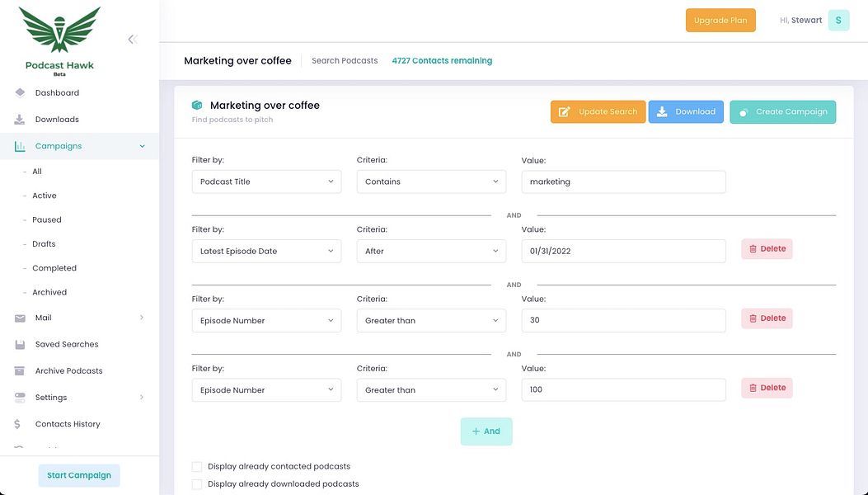Click the Podcast Hawk logo

(x=59, y=41)
